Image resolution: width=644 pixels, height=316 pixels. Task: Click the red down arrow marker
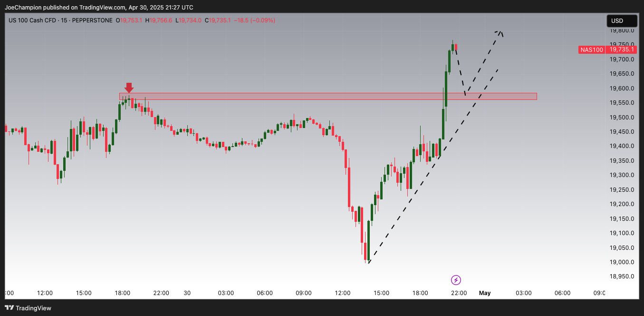[x=129, y=88]
